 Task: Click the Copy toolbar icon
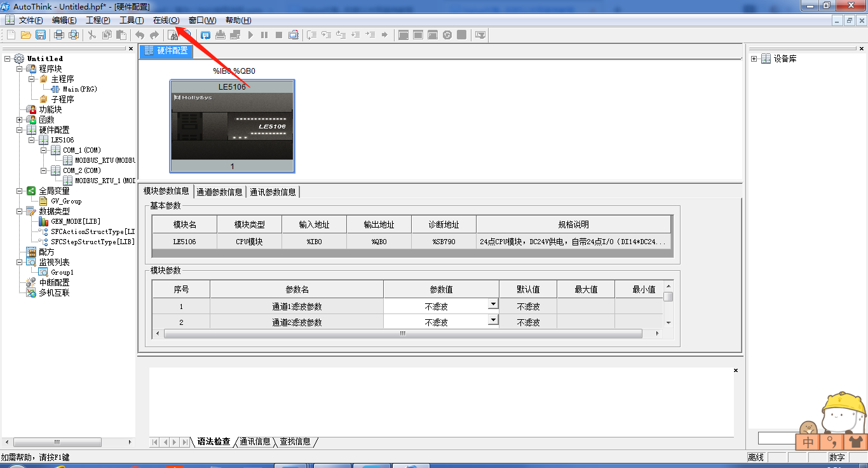point(107,35)
